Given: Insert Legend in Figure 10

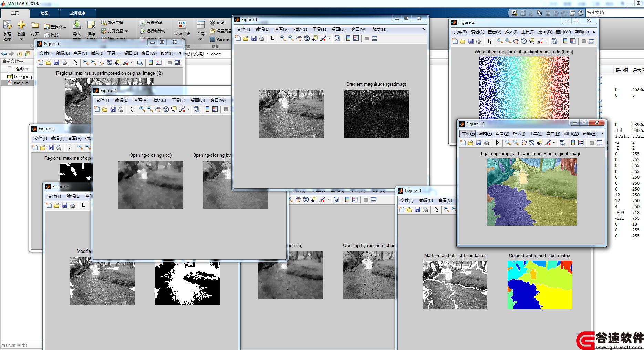Looking at the screenshot, I should [581, 143].
